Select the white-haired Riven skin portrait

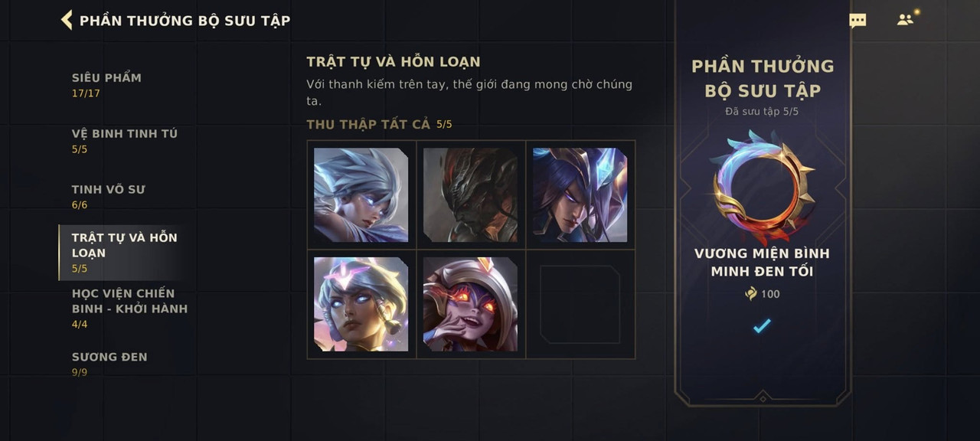tap(361, 194)
